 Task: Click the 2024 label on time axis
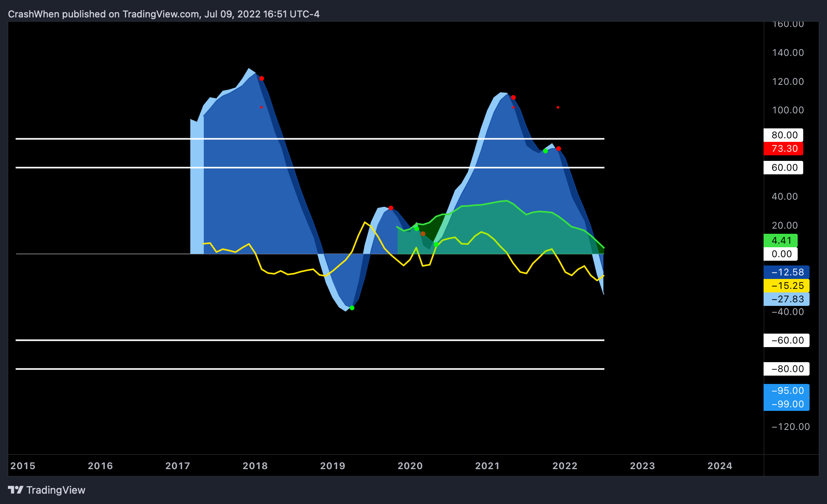720,466
